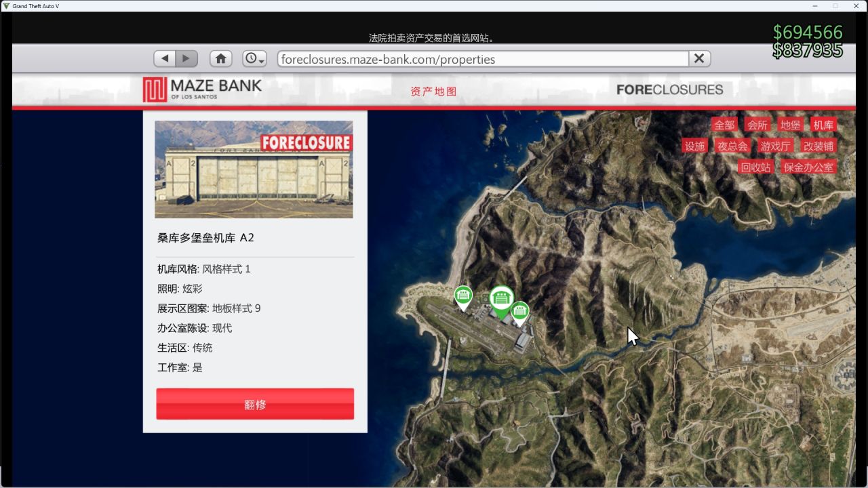Minimize the Grand Theft Auto V window
The image size is (868, 488).
tap(814, 5)
